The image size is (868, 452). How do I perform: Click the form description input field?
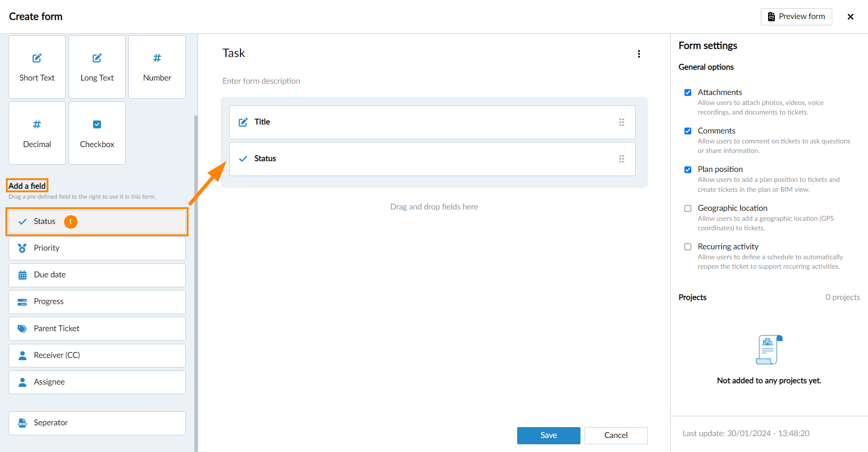coord(261,81)
